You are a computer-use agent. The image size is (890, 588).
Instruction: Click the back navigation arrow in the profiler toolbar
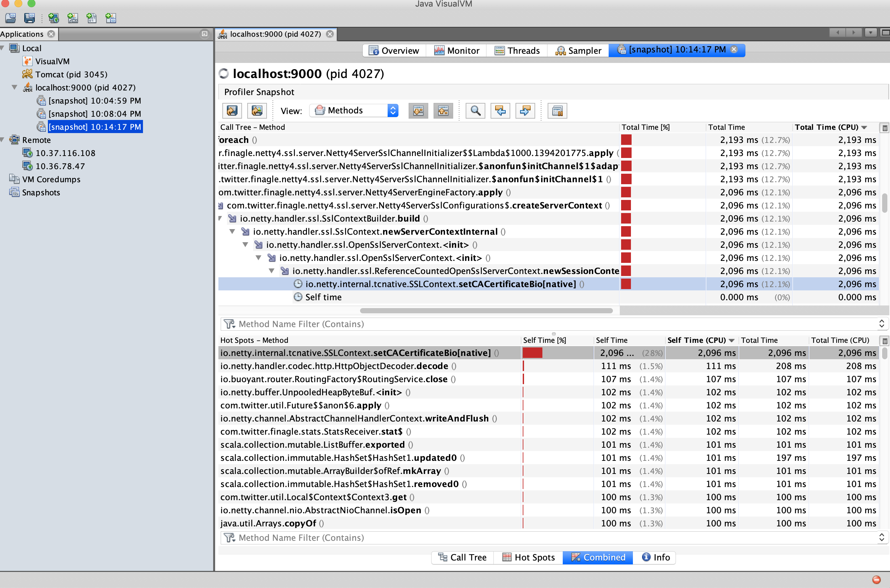coord(500,111)
